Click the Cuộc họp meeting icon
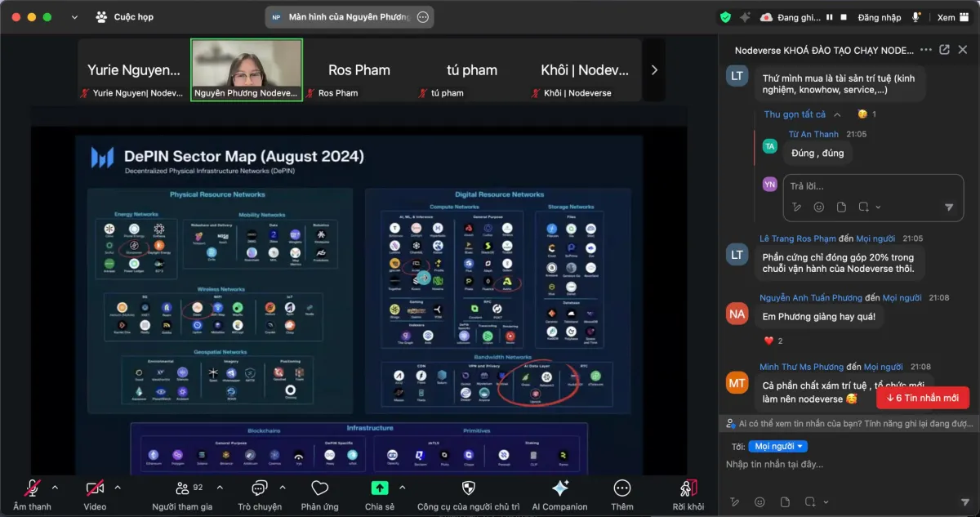 tap(101, 16)
